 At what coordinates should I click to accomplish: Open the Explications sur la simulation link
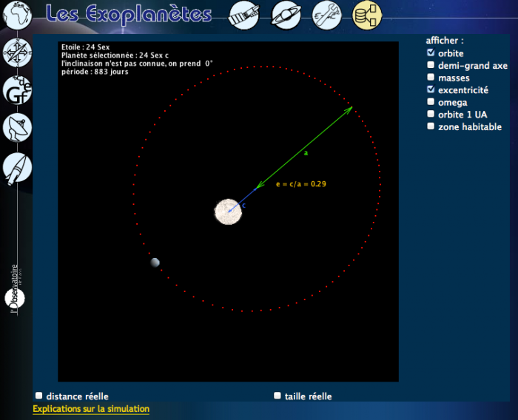(x=91, y=409)
